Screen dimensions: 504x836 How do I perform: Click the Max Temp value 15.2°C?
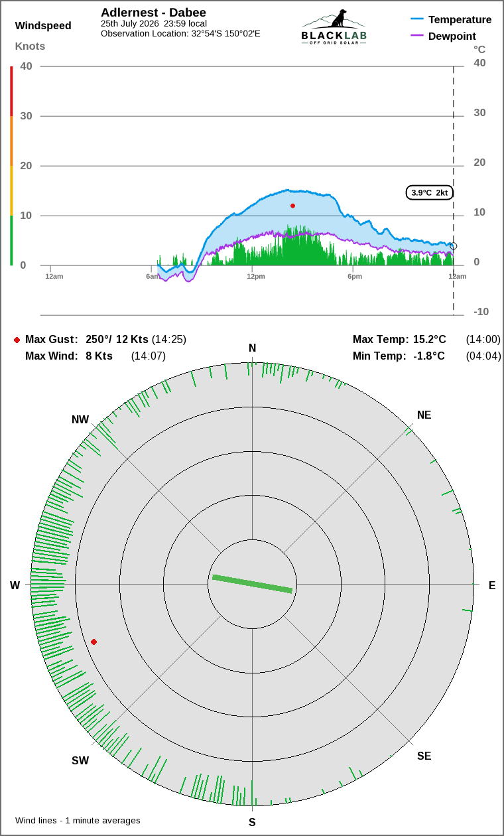[x=429, y=340]
